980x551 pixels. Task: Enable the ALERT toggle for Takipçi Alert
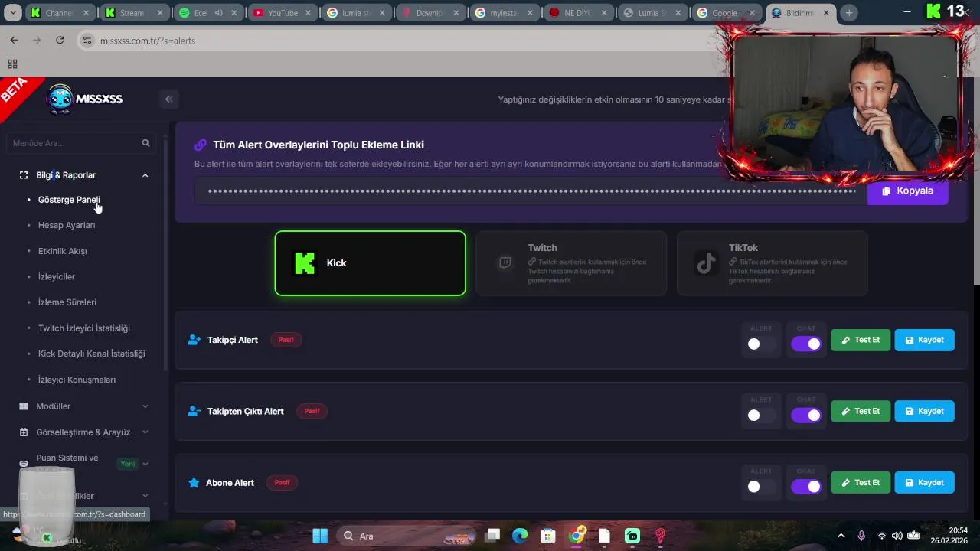point(761,344)
